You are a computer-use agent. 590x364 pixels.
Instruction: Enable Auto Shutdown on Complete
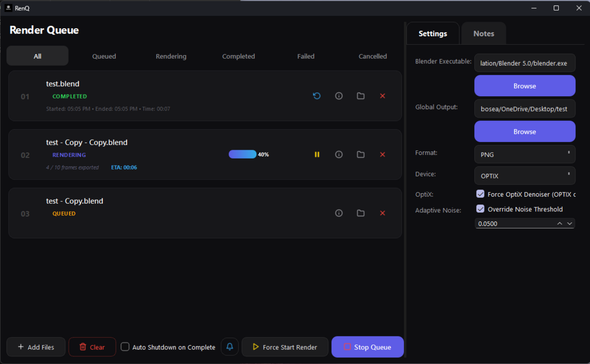[x=125, y=347]
